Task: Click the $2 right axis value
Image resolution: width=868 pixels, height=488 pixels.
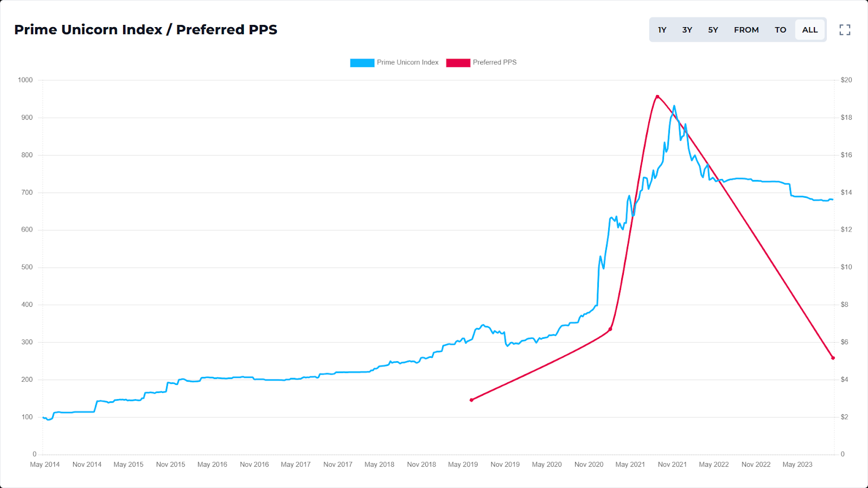Action: pos(845,417)
